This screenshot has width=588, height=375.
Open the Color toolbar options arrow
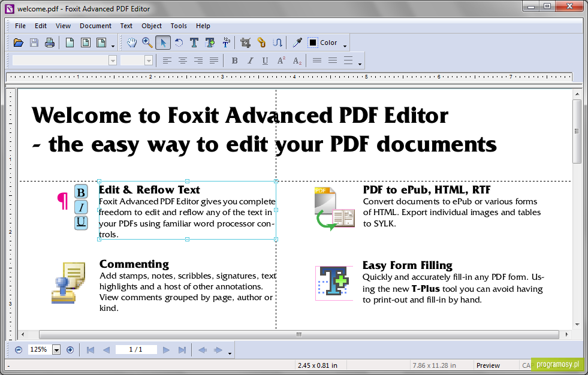pyautogui.click(x=345, y=47)
